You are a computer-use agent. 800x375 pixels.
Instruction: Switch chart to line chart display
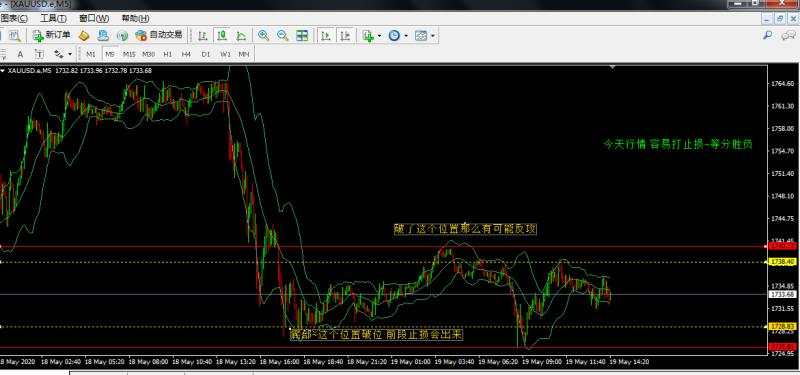point(241,35)
